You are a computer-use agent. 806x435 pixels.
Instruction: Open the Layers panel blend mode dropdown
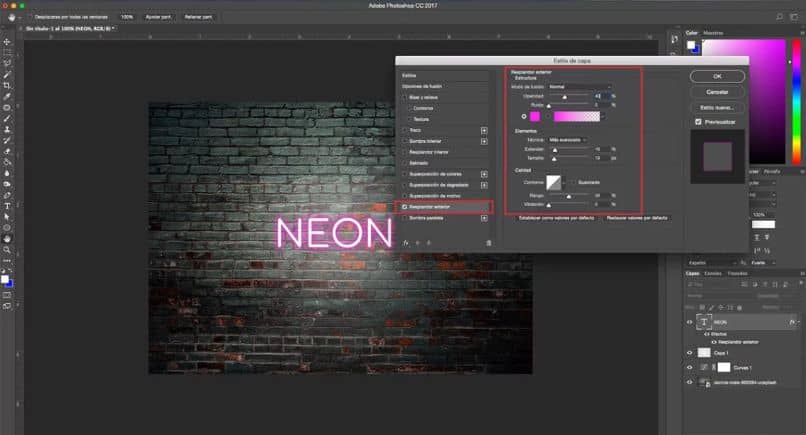tap(720, 296)
